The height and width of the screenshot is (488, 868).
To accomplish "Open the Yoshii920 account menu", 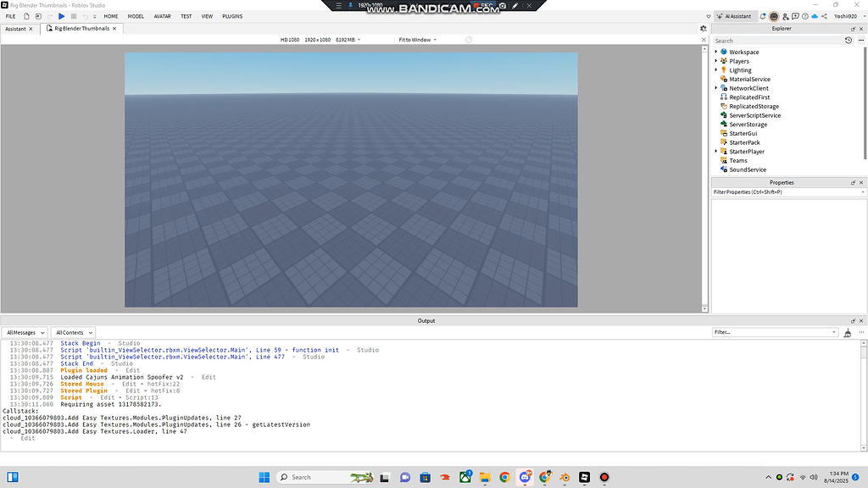I will (846, 16).
